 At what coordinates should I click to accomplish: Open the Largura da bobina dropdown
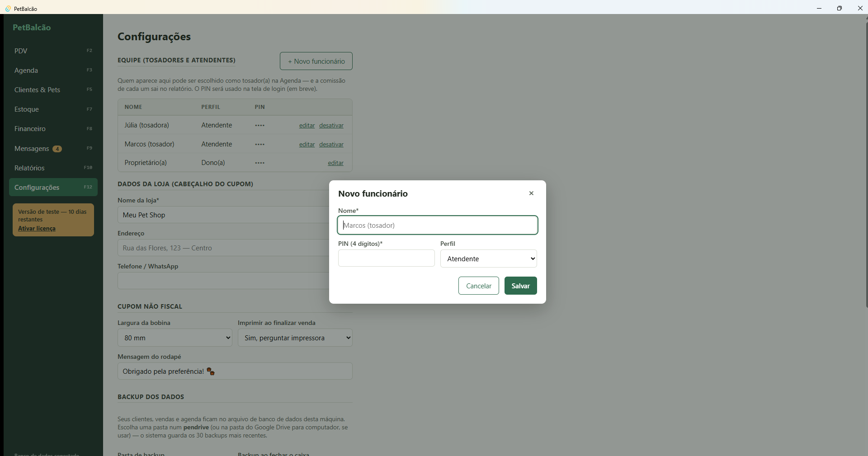(x=175, y=338)
